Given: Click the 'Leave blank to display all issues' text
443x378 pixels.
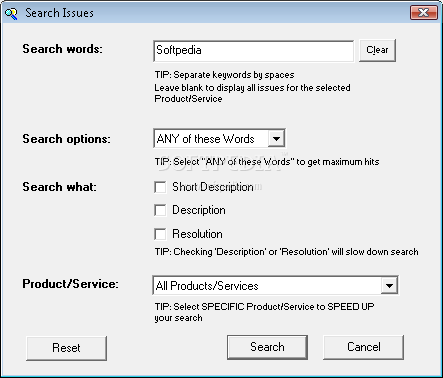Looking at the screenshot, I should click(252, 93).
